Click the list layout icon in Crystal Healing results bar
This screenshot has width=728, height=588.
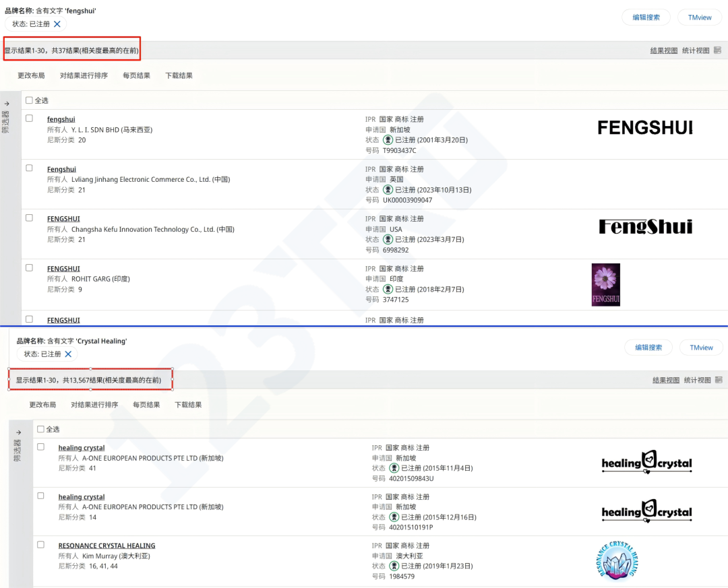click(719, 380)
